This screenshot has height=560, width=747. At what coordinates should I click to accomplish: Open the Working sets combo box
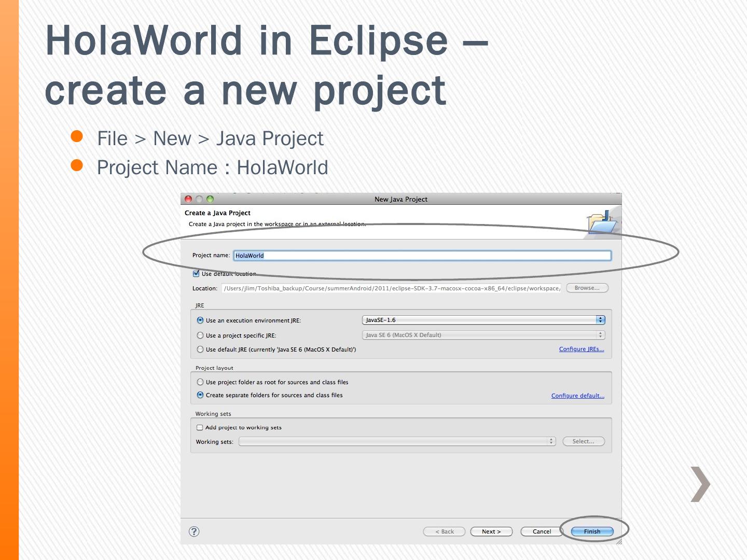tap(397, 441)
